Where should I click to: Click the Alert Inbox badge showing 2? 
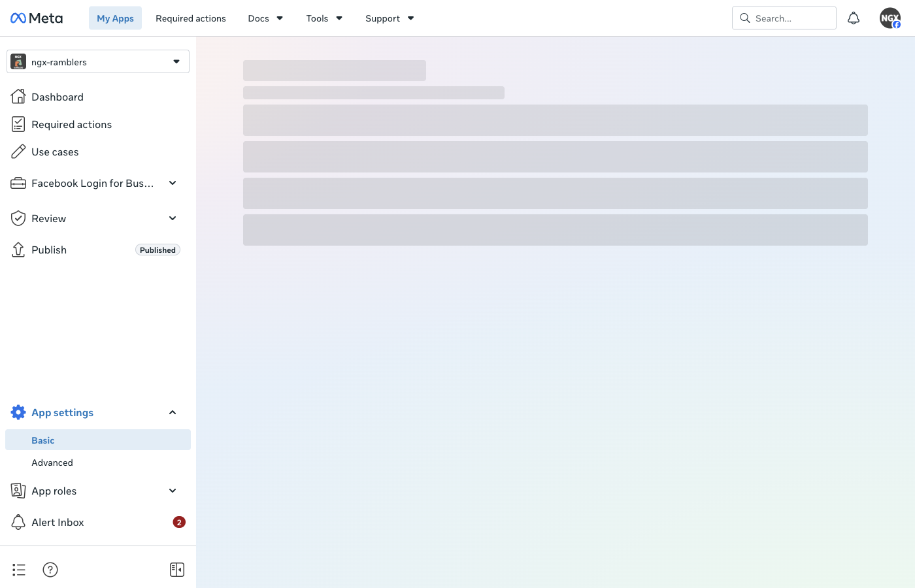179,522
